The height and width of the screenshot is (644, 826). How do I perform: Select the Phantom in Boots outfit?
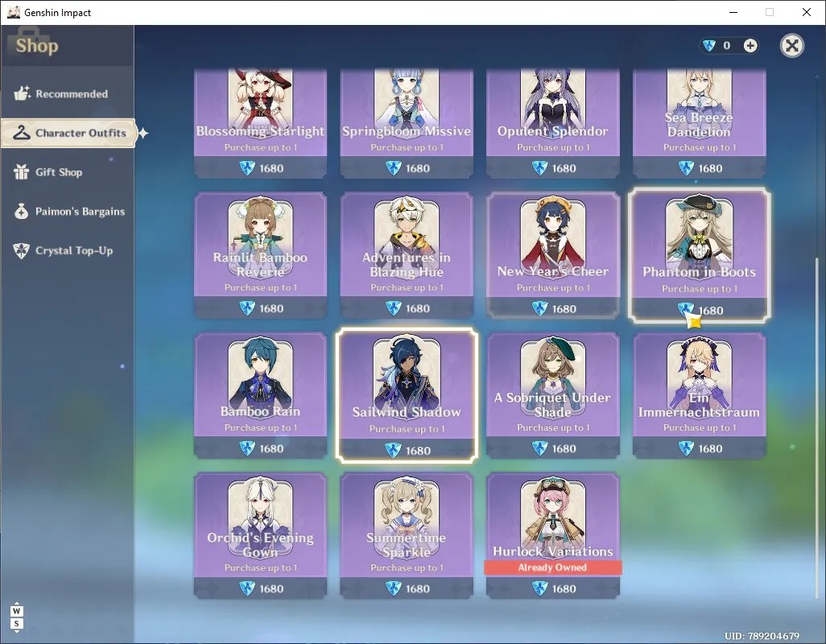coord(699,255)
